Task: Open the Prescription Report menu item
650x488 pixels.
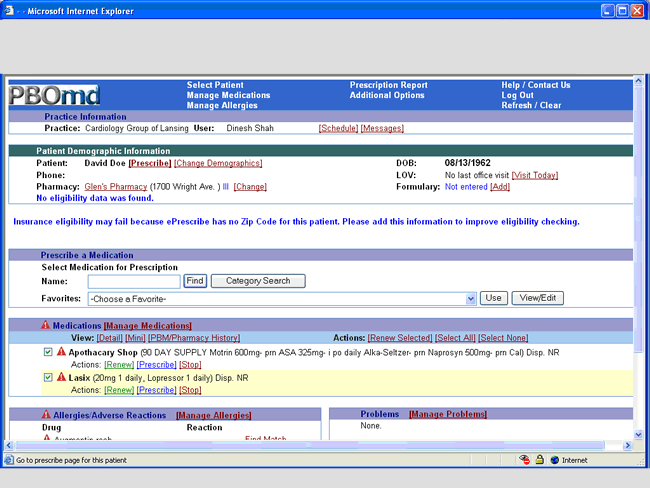Action: (x=388, y=85)
